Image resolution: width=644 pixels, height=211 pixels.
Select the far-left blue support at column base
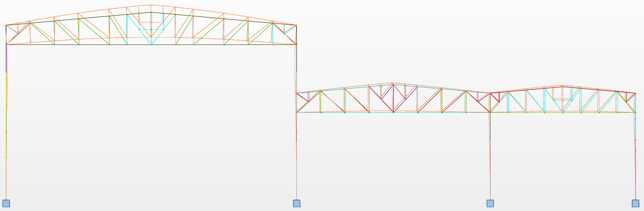pos(6,203)
